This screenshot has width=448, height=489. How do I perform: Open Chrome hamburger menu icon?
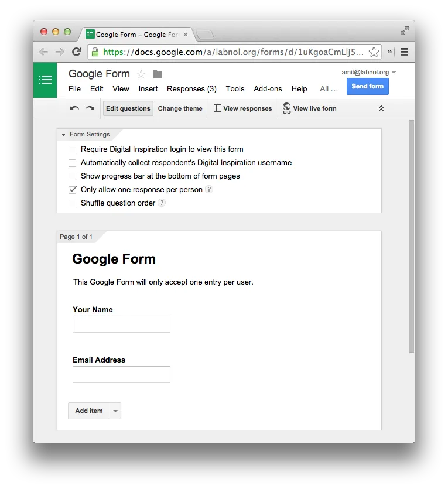[x=404, y=52]
